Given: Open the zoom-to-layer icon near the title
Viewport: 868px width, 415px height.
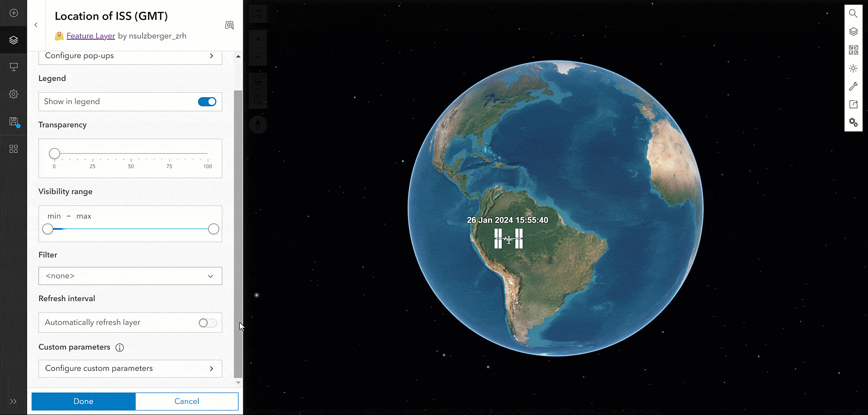Looking at the screenshot, I should click(229, 25).
